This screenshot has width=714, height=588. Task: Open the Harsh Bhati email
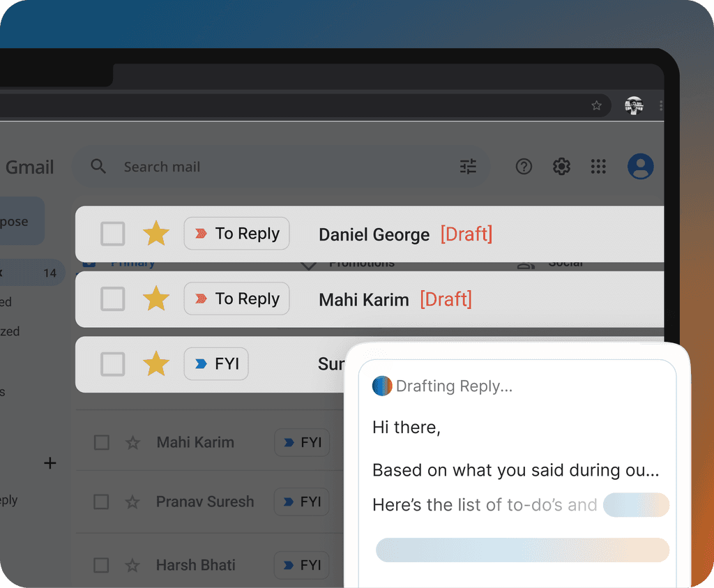(196, 565)
